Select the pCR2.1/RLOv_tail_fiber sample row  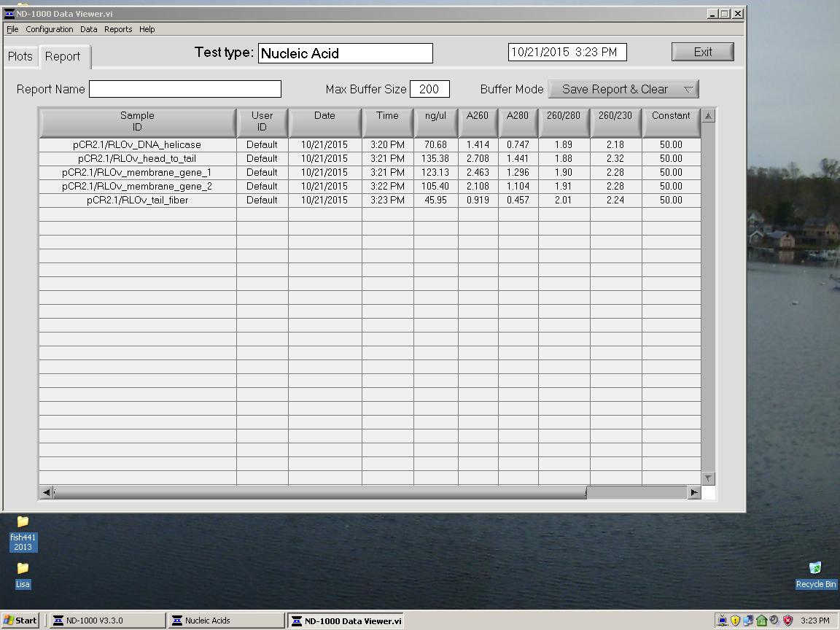(370, 201)
